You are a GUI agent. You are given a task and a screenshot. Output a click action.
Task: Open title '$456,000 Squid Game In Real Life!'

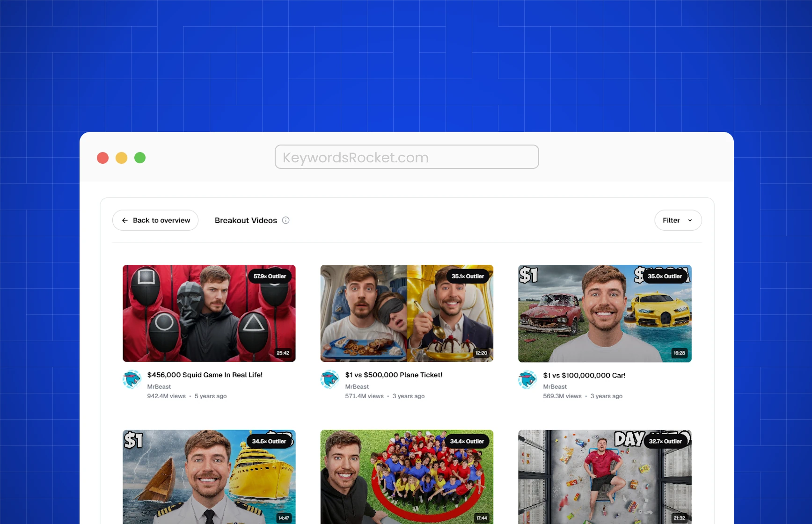point(205,375)
